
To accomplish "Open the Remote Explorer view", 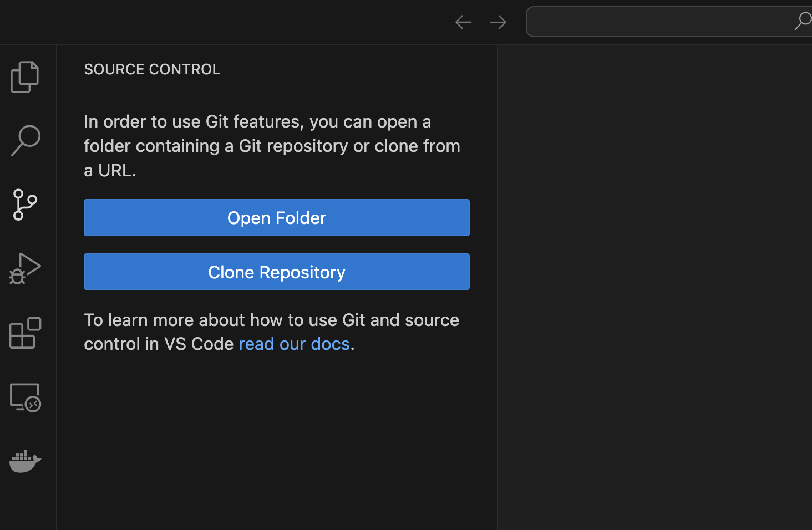I will point(25,397).
